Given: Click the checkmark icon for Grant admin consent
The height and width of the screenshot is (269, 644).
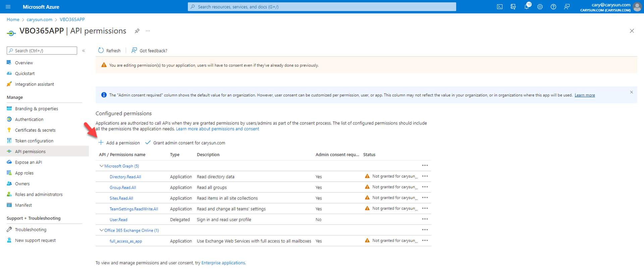Looking at the screenshot, I should point(148,143).
